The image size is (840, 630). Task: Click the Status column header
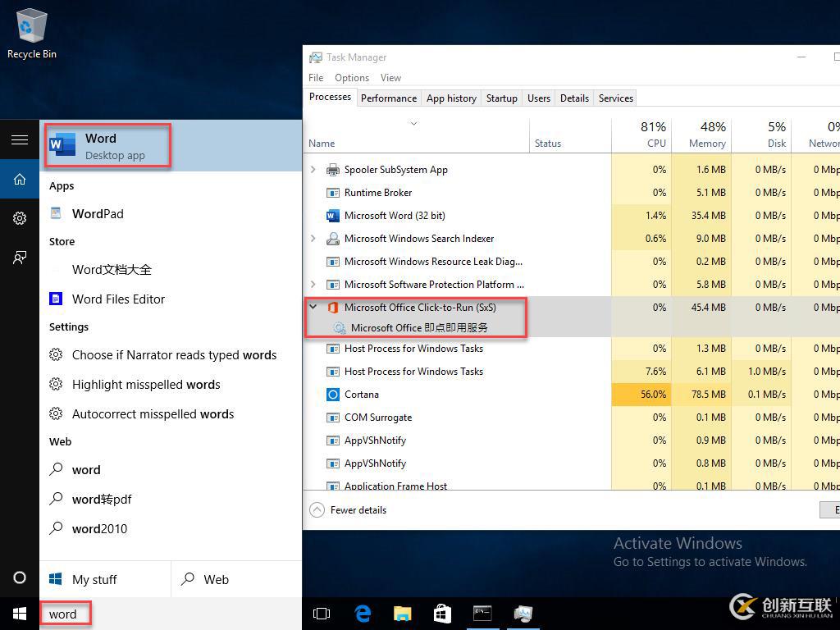tap(570, 135)
